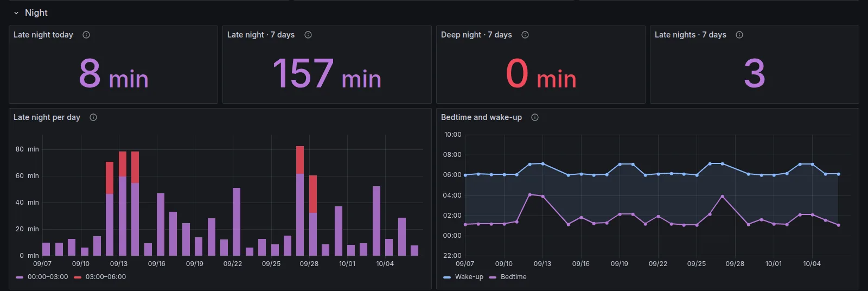The image size is (868, 291).
Task: Toggle the 00:00–03:00 legend series
Action: [x=48, y=277]
